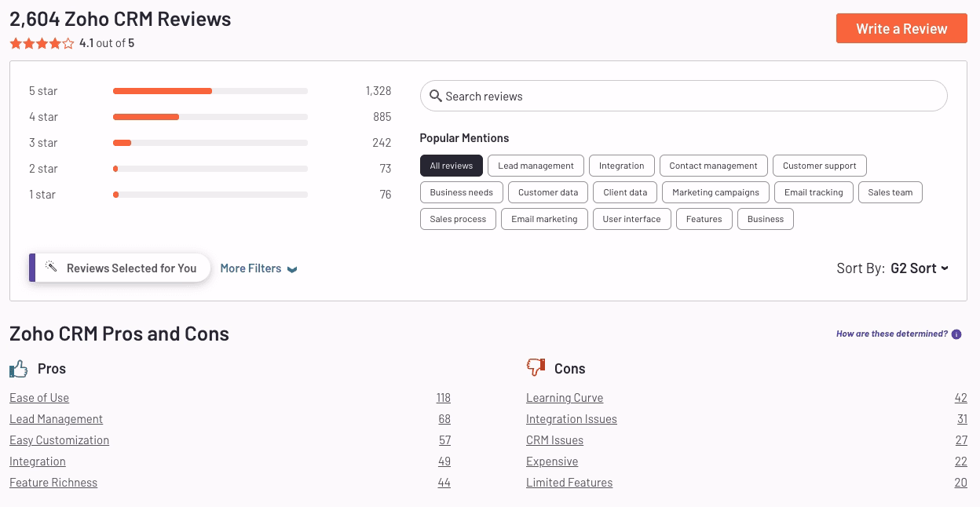
Task: Click the '4.1 out of 5' rating text
Action: pos(107,43)
